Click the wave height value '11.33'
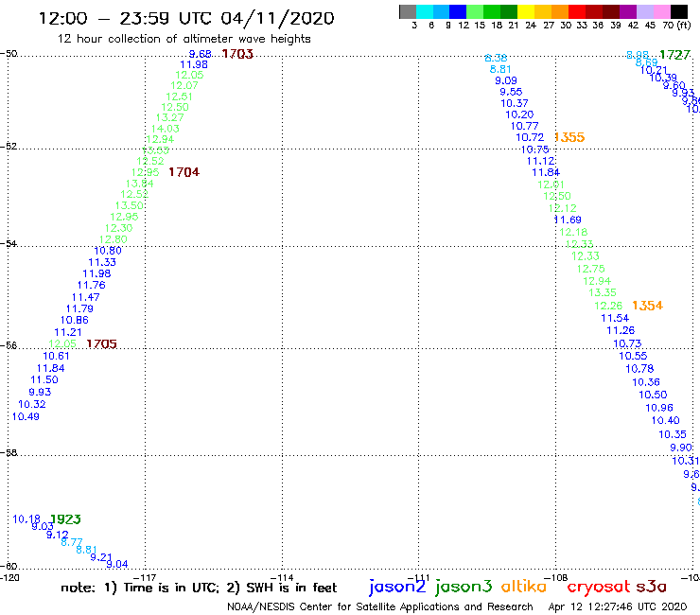The width and height of the screenshot is (700, 615). point(102,262)
